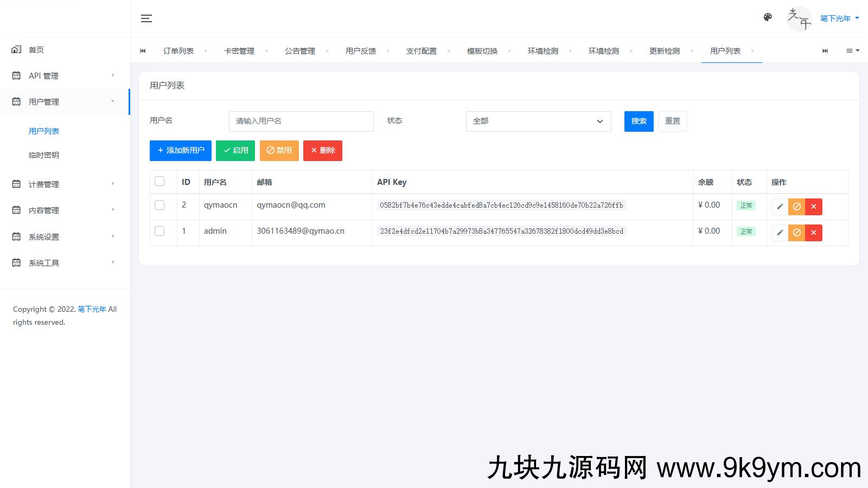868x488 pixels.
Task: Click the user avatar image in header
Action: [x=799, y=18]
